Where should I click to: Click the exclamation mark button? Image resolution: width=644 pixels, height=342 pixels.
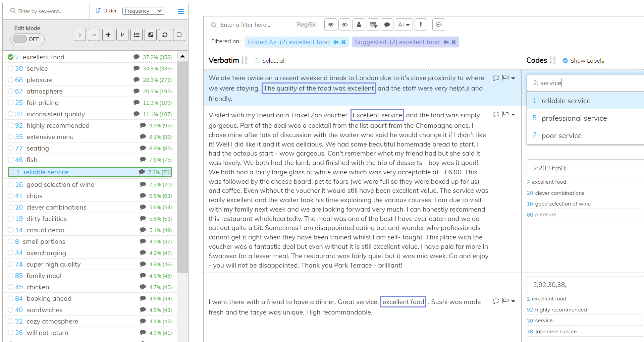pos(421,24)
